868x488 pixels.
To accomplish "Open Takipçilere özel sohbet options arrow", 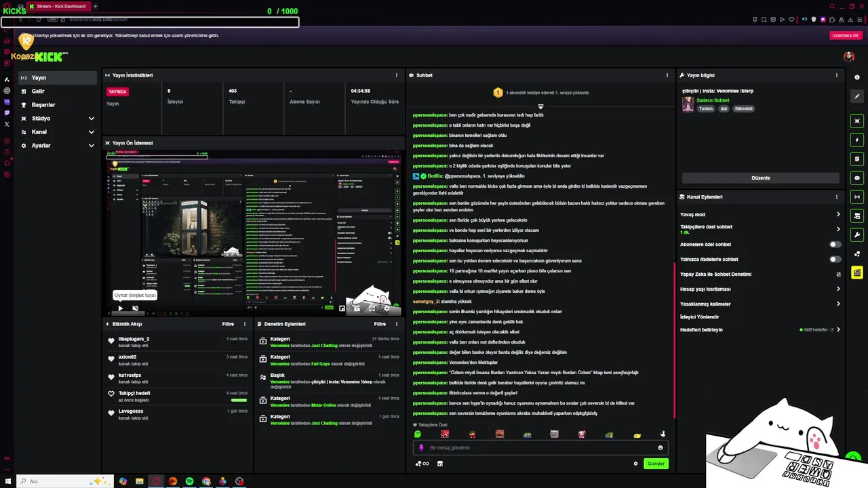I will [838, 229].
